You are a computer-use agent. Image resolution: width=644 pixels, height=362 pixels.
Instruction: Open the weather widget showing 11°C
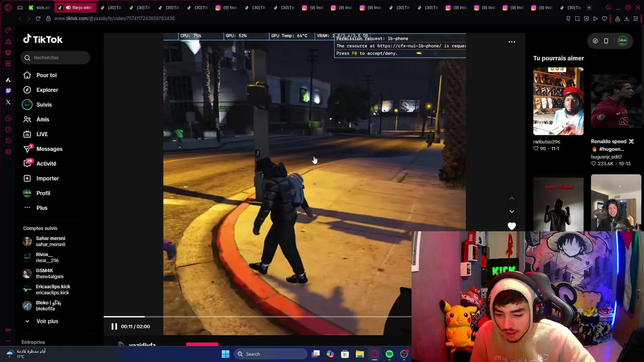(26, 354)
